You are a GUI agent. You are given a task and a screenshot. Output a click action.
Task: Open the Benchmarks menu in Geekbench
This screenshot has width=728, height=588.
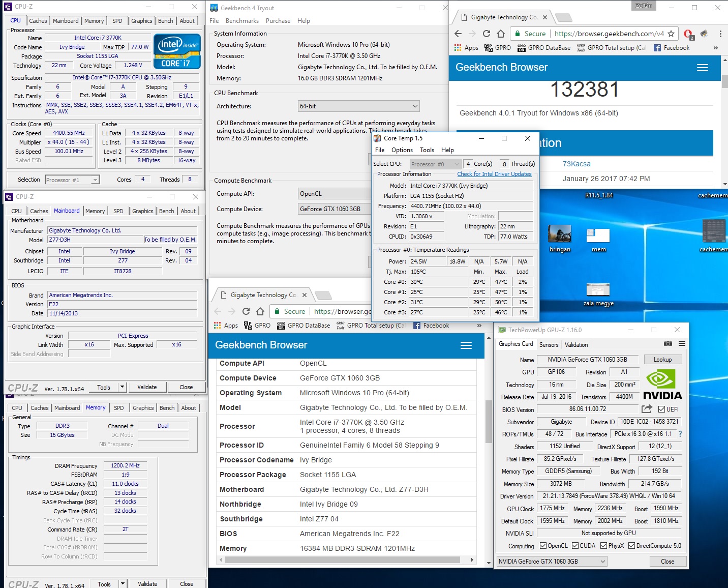[x=242, y=21]
